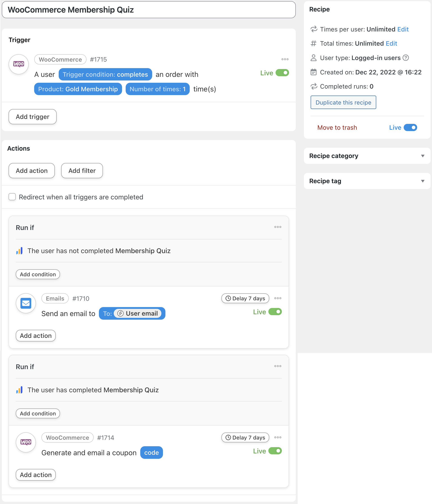Check 'Redirect when all triggers are completed'
This screenshot has height=504, width=432.
point(12,197)
